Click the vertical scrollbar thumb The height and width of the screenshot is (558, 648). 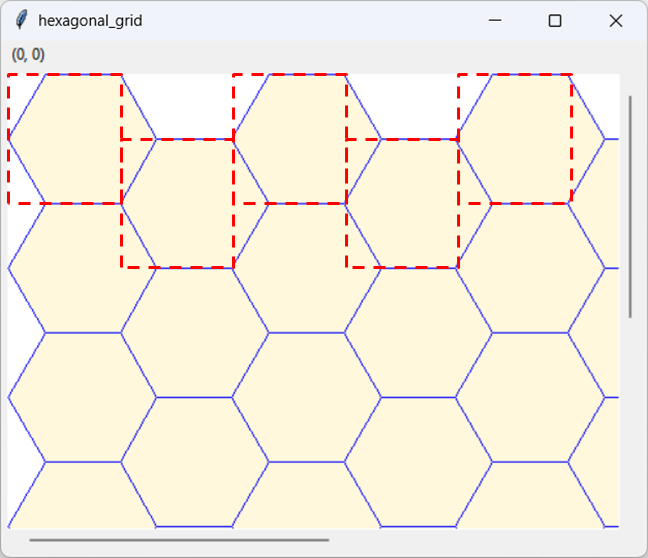[x=630, y=207]
